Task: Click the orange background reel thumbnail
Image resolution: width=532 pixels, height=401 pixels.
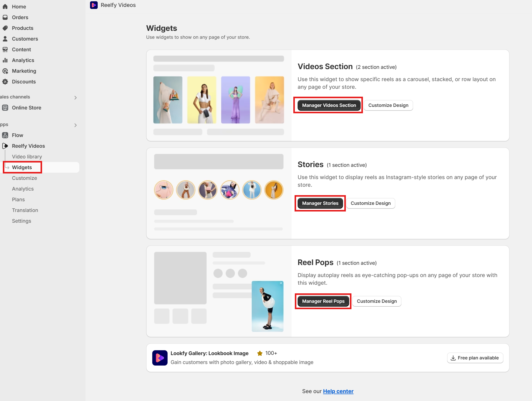Action: (x=270, y=100)
